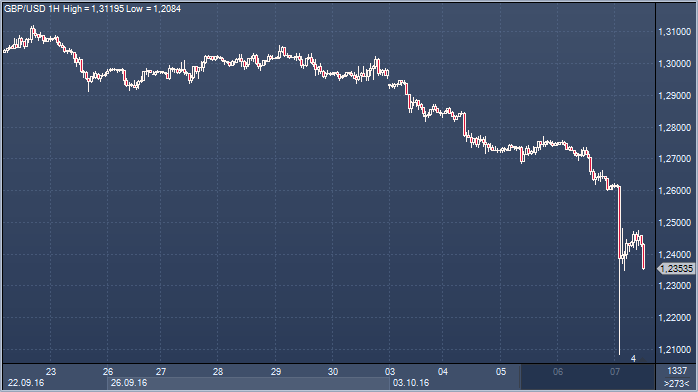The height and width of the screenshot is (392, 698).
Task: Click the 1337 counter in corner
Action: pyautogui.click(x=677, y=371)
